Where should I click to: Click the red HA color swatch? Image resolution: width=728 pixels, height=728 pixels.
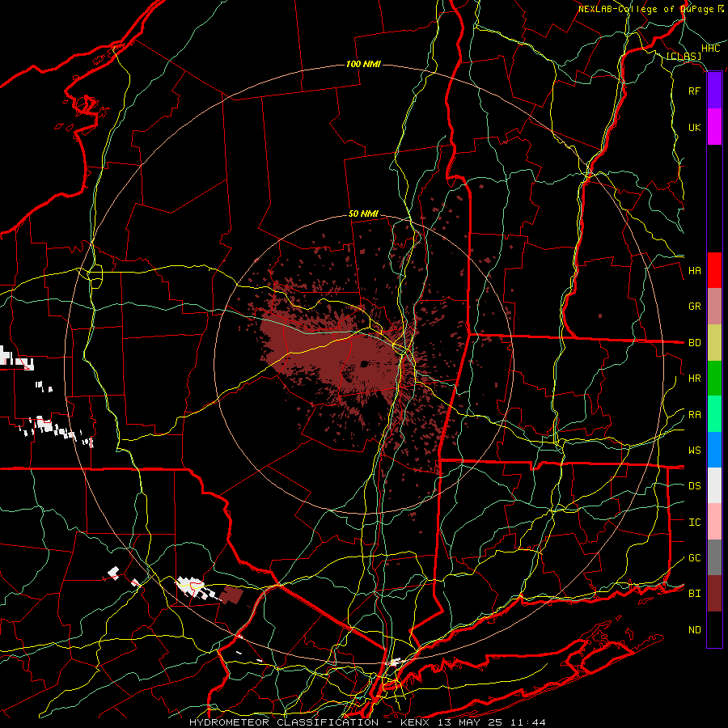[714, 270]
